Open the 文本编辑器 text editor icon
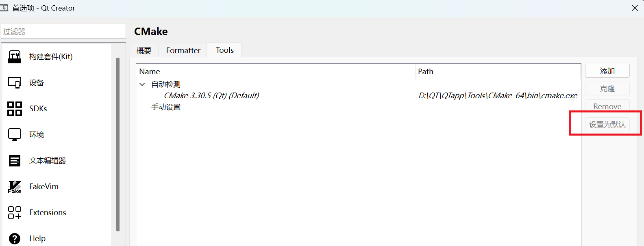Image resolution: width=644 pixels, height=246 pixels. (x=15, y=161)
